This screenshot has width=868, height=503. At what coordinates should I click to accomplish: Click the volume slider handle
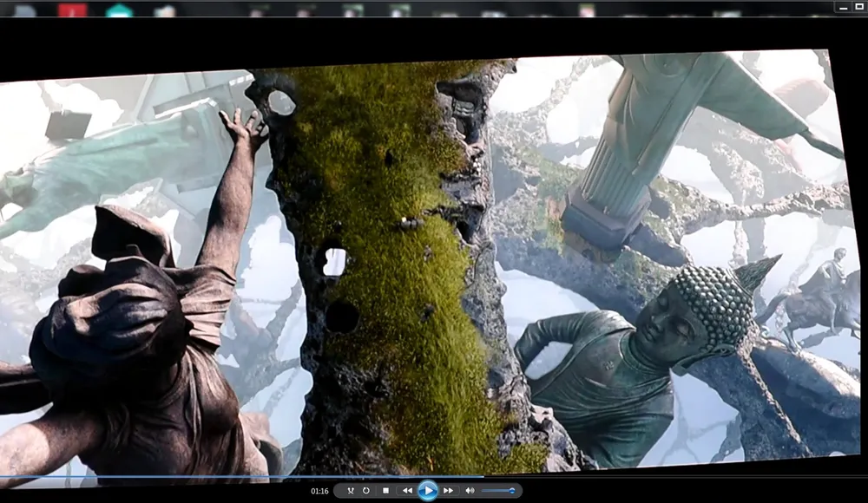click(511, 491)
